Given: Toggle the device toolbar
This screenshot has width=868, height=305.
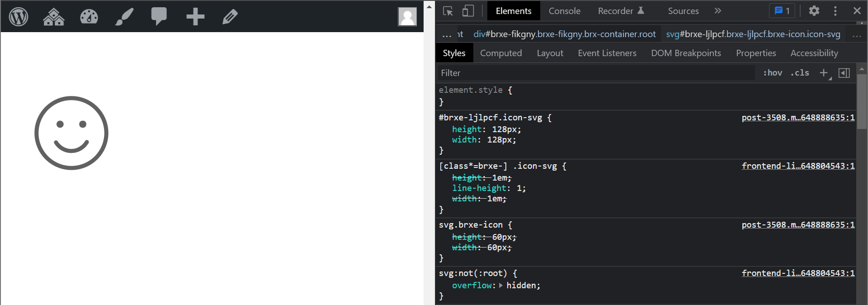Looking at the screenshot, I should [468, 11].
